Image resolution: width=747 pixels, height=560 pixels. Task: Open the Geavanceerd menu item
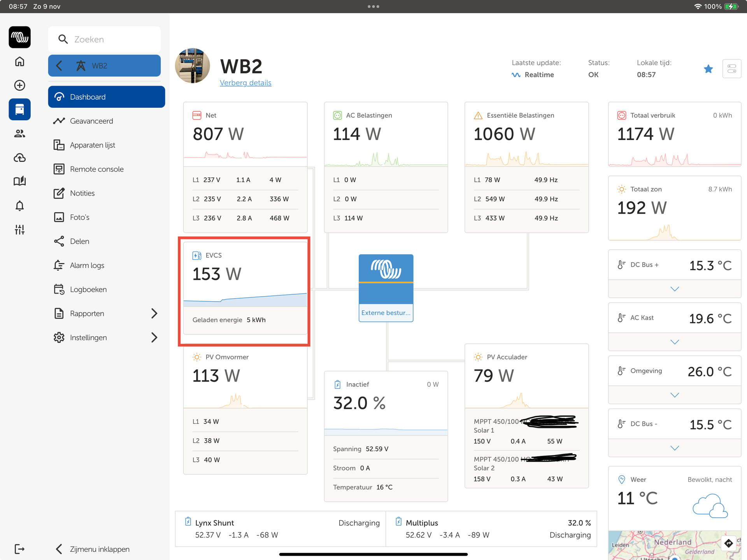click(91, 121)
